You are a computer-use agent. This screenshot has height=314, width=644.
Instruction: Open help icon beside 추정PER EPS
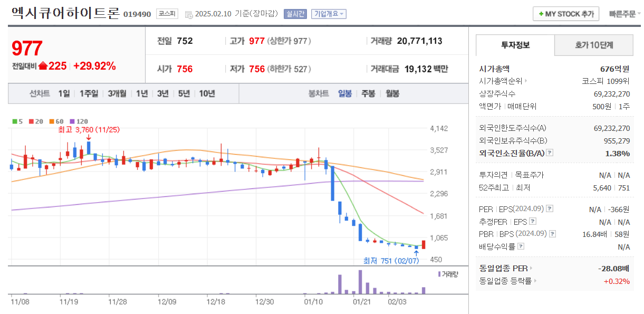[x=533, y=222]
